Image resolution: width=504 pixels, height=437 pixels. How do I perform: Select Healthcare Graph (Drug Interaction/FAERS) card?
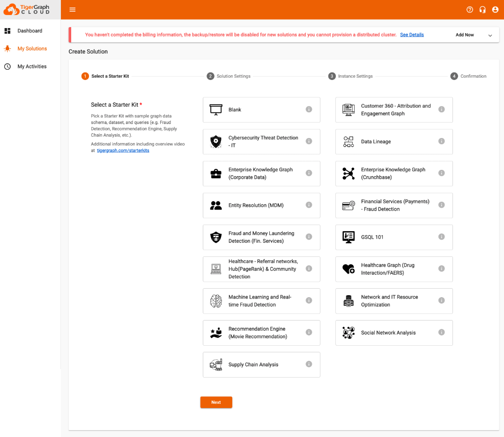[x=394, y=269]
